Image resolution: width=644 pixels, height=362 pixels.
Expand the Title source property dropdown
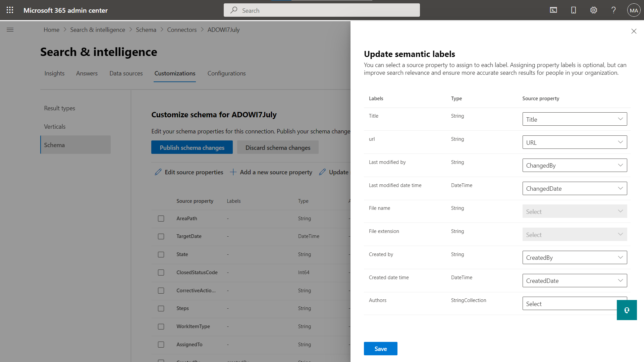coord(620,119)
